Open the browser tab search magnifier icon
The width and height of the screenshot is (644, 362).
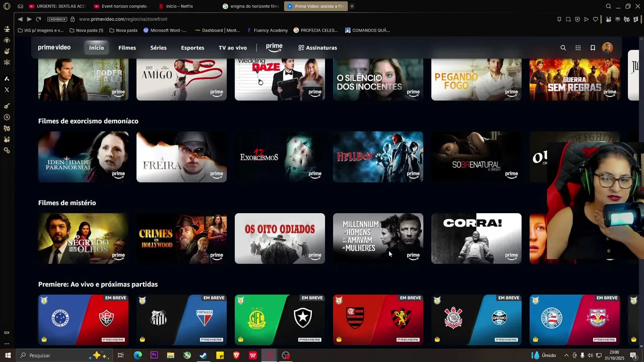tap(608, 6)
